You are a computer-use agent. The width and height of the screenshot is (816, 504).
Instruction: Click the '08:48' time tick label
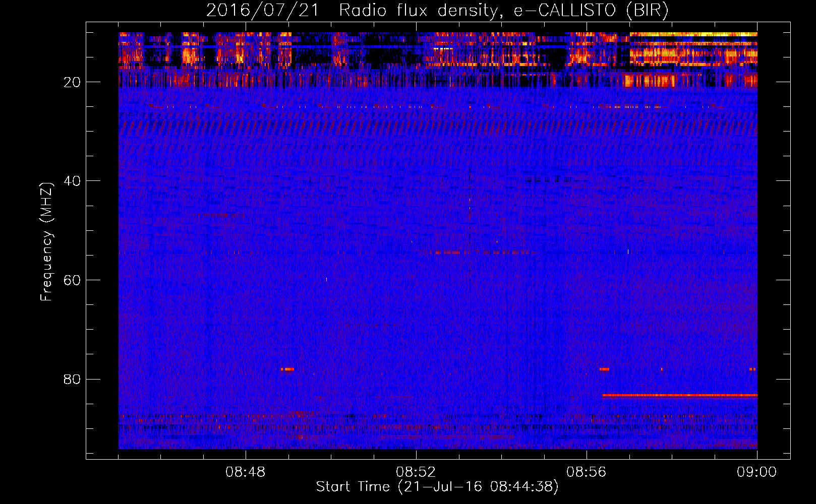coord(246,472)
